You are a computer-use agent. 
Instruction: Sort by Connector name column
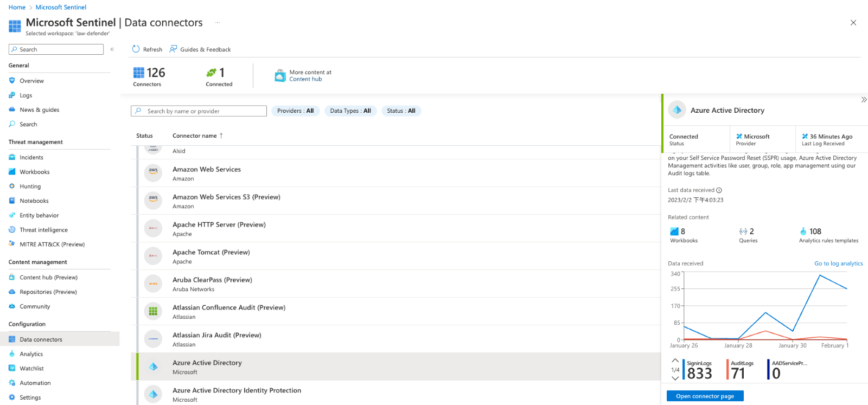coord(197,136)
